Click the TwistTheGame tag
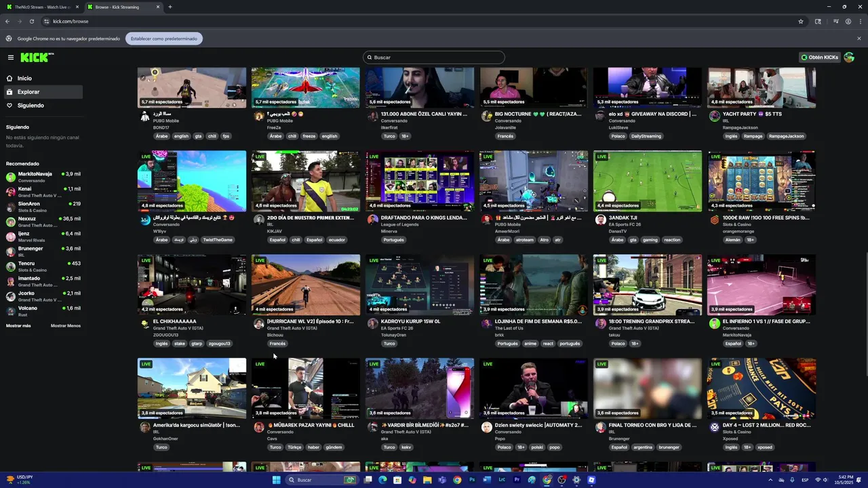The image size is (868, 488). pos(218,240)
